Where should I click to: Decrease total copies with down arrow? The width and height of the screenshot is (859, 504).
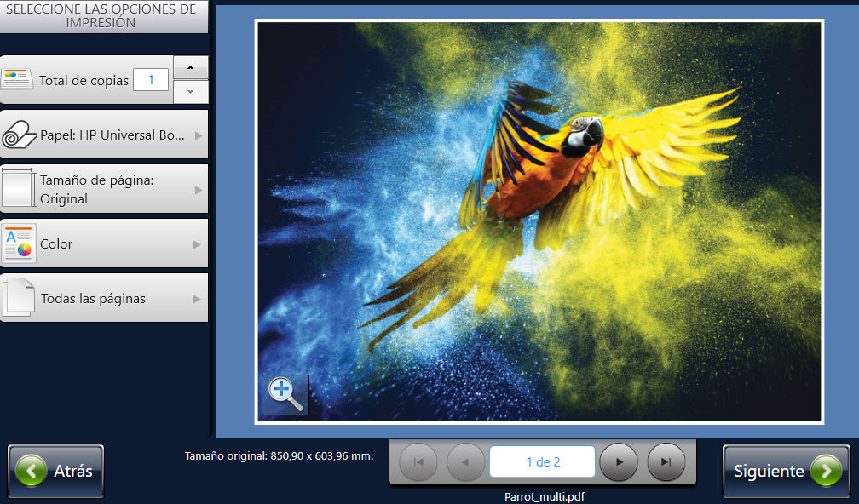coord(191,91)
